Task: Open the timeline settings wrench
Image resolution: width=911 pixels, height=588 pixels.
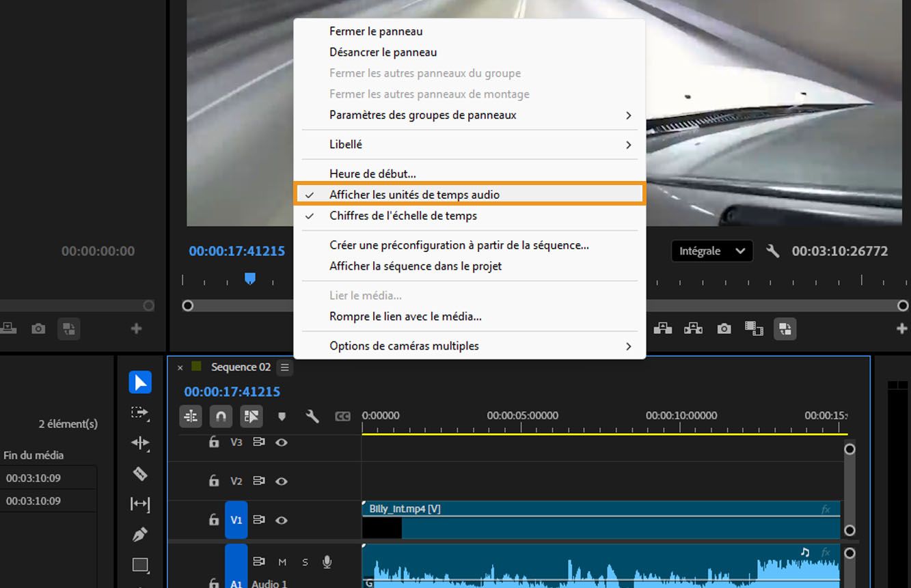Action: tap(312, 416)
